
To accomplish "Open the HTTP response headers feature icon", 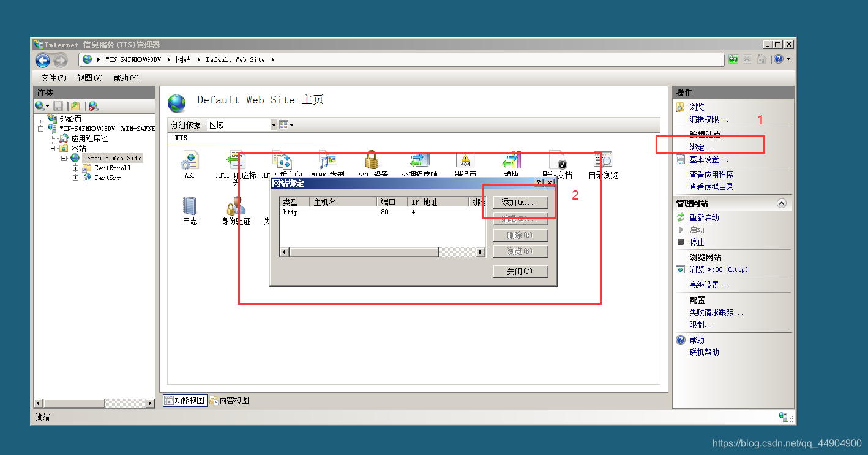I will (236, 161).
